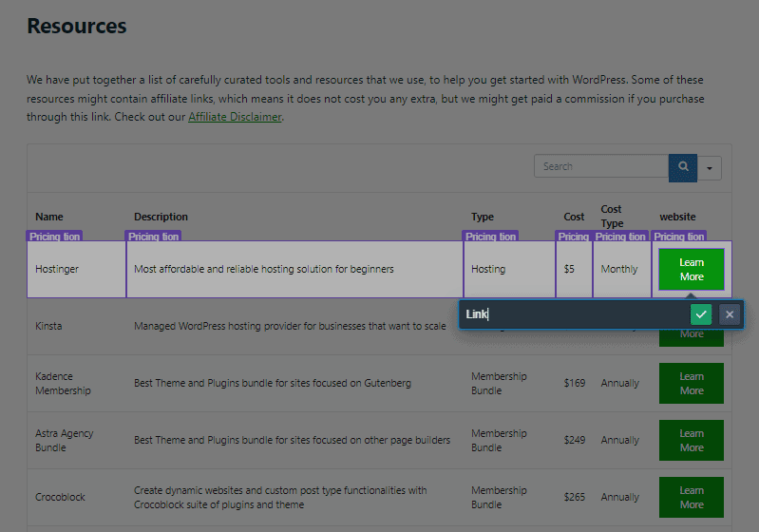The width and height of the screenshot is (759, 532).
Task: Click Kadence's Gutenberg description text
Action: click(x=272, y=384)
